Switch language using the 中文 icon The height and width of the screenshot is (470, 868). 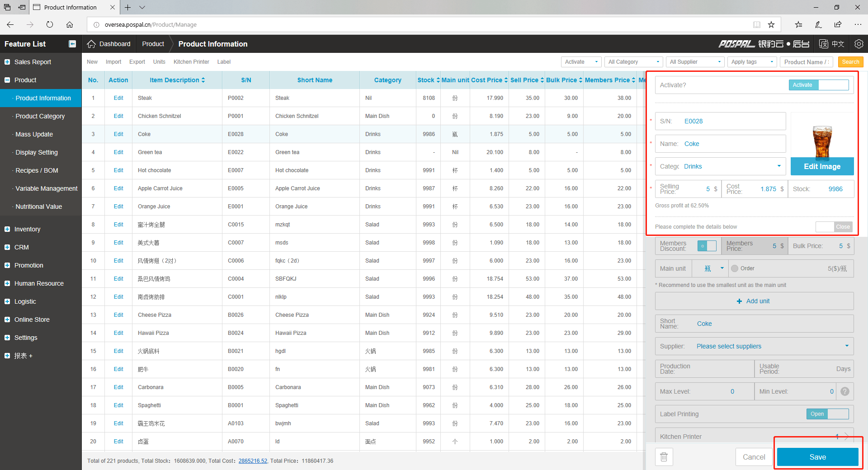832,44
